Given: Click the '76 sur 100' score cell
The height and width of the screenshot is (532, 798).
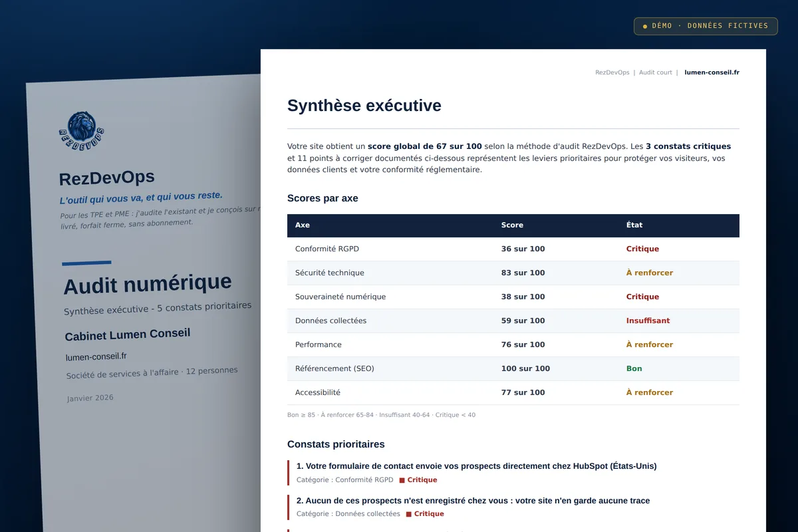Looking at the screenshot, I should [x=523, y=344].
